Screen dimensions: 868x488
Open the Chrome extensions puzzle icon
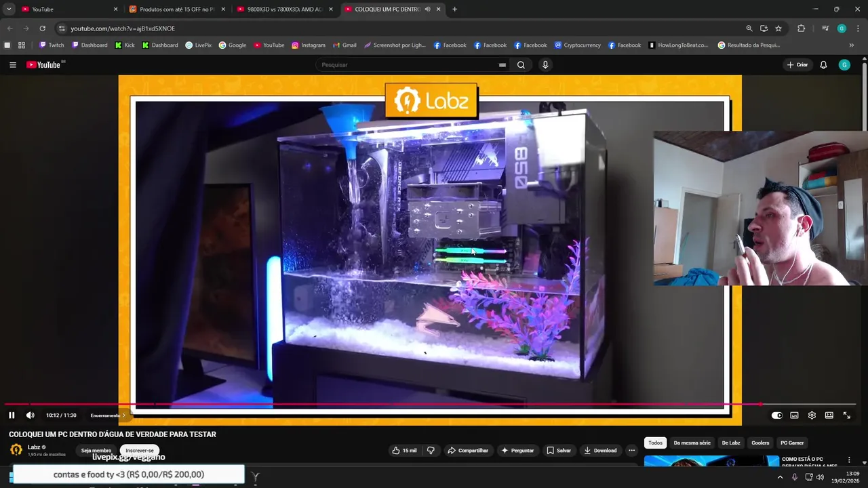pyautogui.click(x=801, y=28)
